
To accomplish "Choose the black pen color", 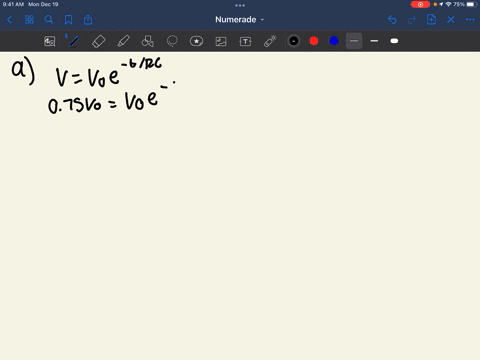I will [x=294, y=41].
